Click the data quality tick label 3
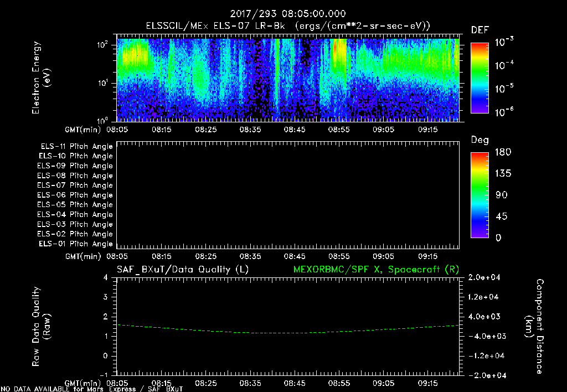567x392 pixels. pos(106,297)
